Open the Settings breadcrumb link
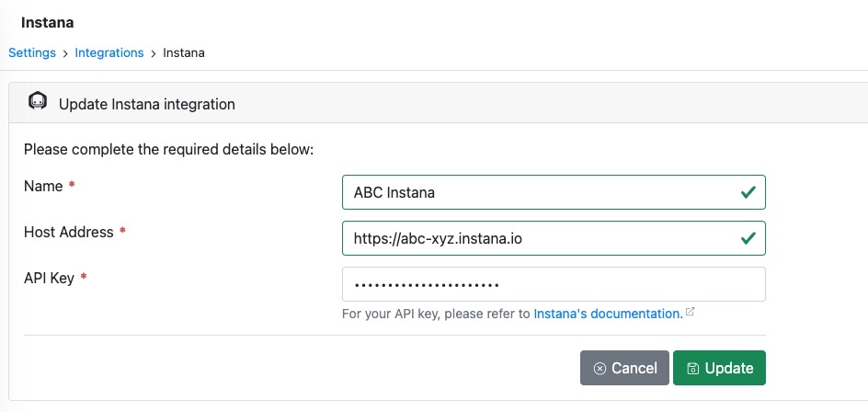The width and height of the screenshot is (868, 412). (32, 52)
